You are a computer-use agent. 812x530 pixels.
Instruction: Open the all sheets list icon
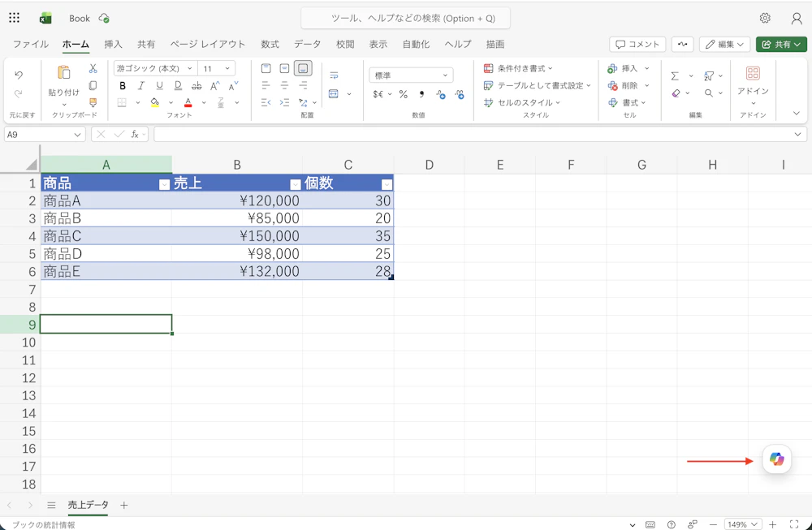pyautogui.click(x=51, y=505)
